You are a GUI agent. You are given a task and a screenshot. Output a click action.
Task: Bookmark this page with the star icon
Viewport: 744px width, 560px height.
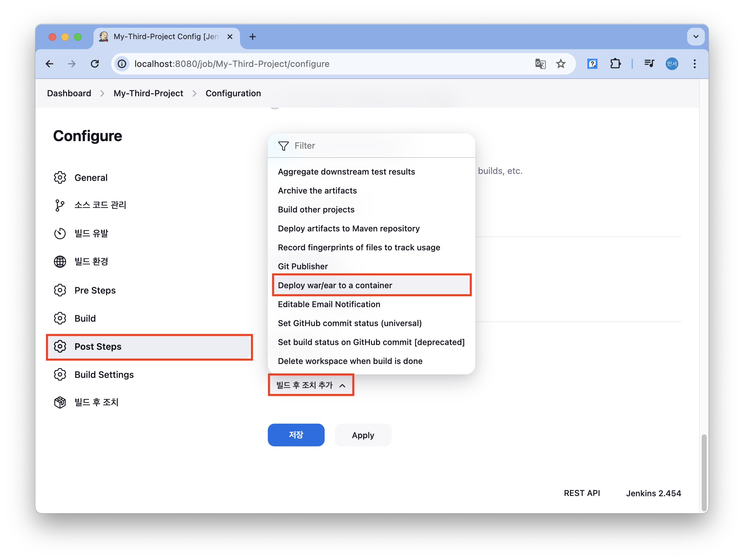[561, 64]
